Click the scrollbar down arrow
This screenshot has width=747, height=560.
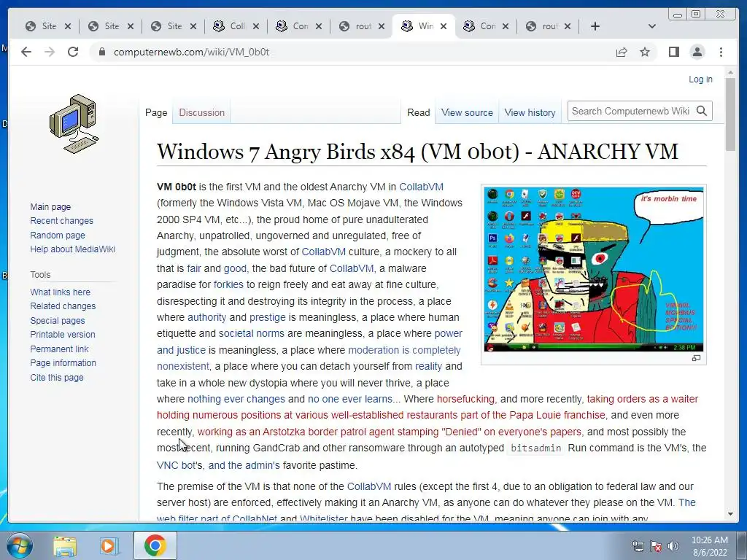pos(730,514)
